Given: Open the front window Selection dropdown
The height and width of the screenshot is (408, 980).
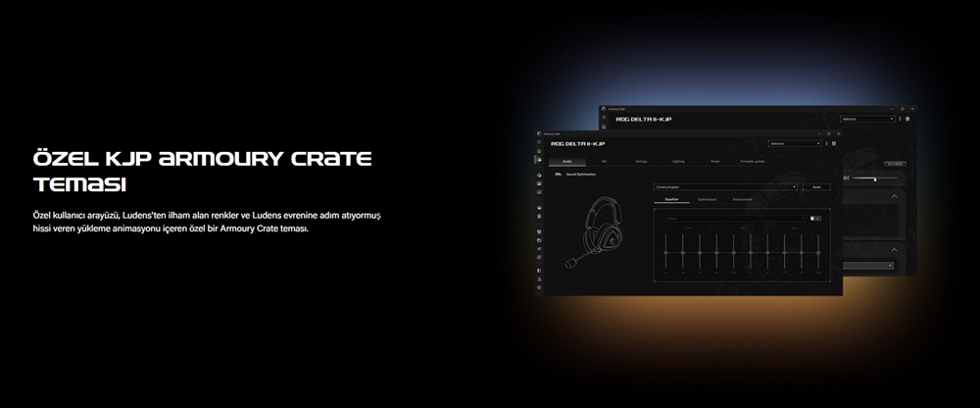Looking at the screenshot, I should [x=795, y=143].
